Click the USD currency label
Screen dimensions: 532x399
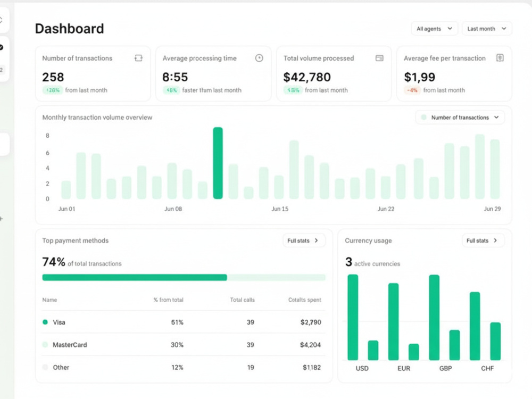[362, 369]
